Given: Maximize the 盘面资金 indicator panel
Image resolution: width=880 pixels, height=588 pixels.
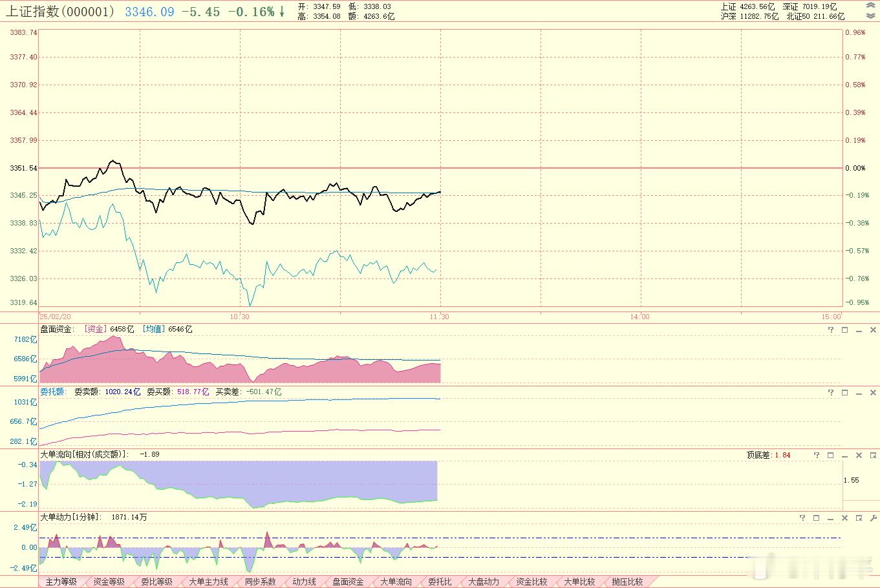Looking at the screenshot, I should click(844, 330).
